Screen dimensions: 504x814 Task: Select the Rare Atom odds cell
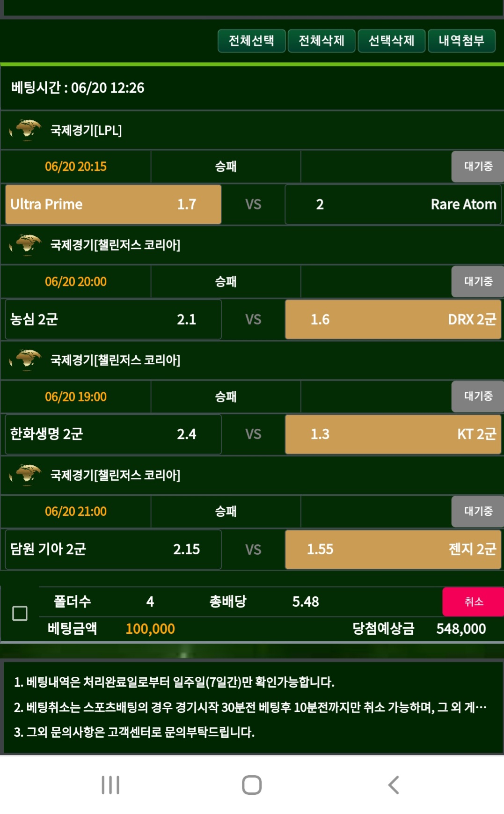(393, 204)
